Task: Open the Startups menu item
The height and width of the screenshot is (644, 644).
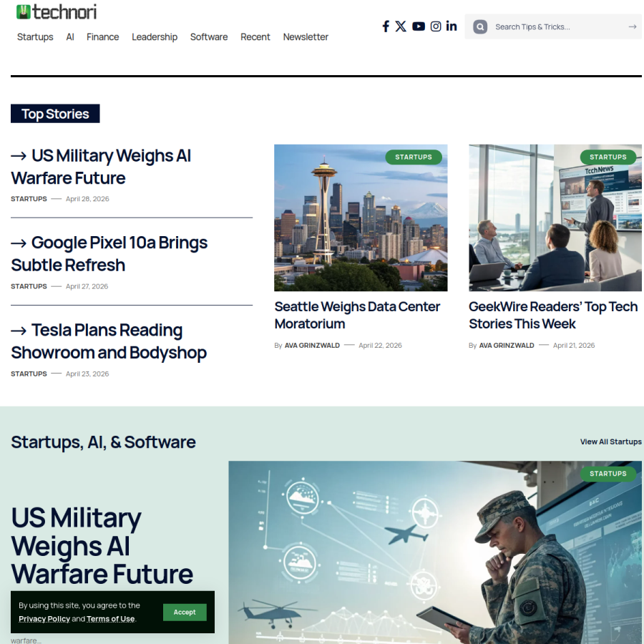Action: point(35,37)
